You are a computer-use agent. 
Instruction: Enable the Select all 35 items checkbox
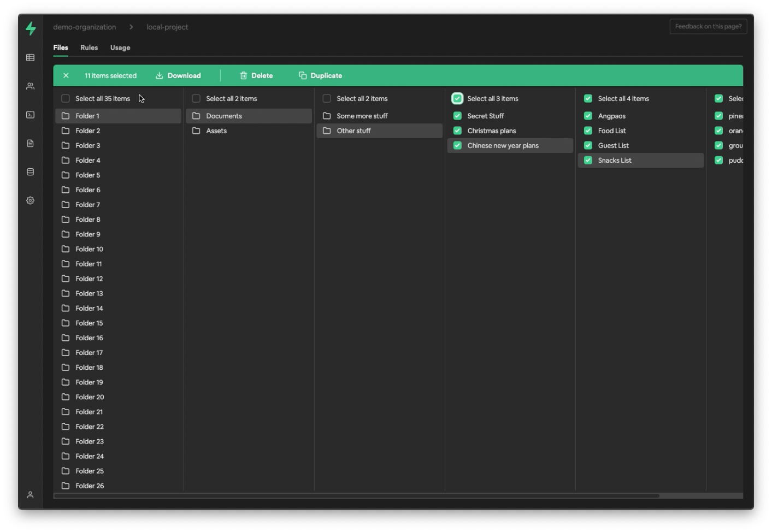click(x=66, y=98)
